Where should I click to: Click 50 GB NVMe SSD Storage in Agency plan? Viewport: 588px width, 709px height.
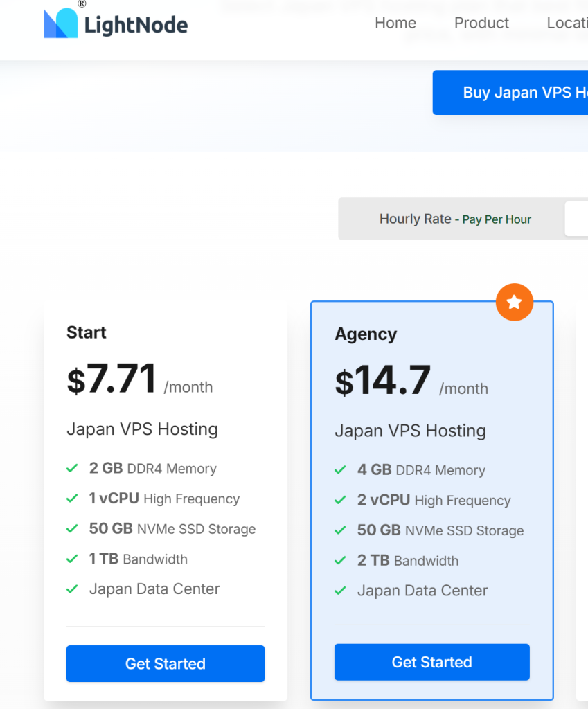tap(440, 530)
